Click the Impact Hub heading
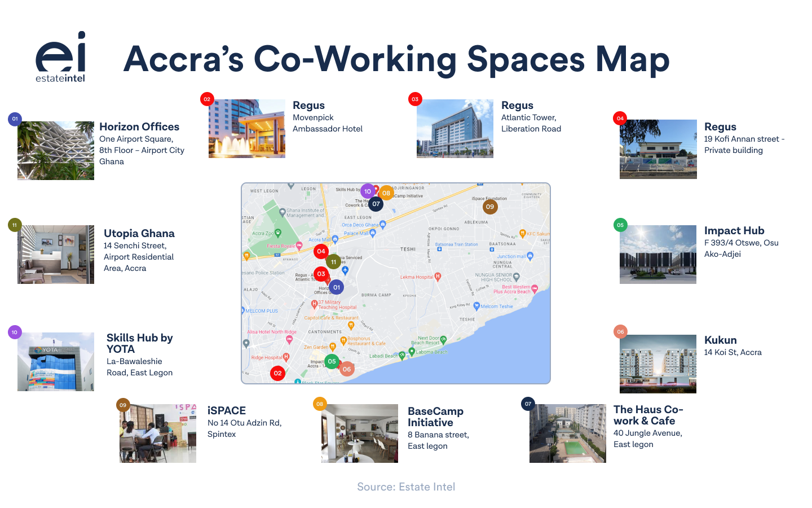This screenshot has width=812, height=508. 734,231
